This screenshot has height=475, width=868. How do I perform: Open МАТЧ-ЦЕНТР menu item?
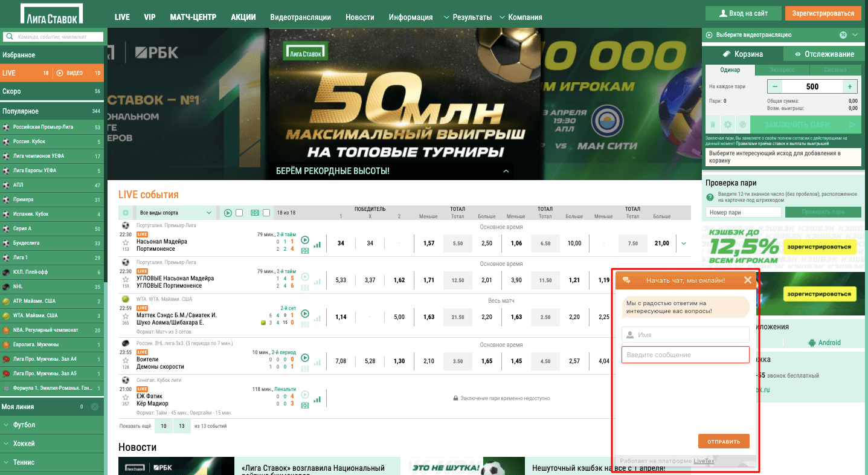(193, 17)
